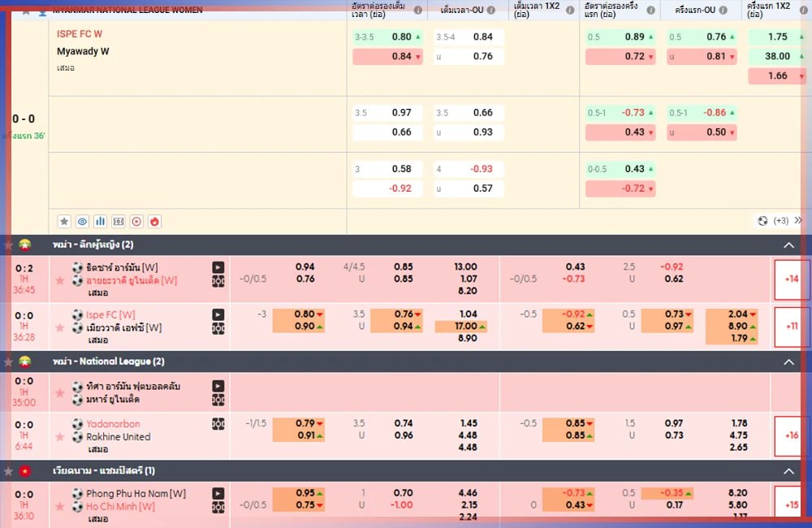Open +14 more markets for first match
This screenshot has height=528, width=812.
(x=791, y=279)
